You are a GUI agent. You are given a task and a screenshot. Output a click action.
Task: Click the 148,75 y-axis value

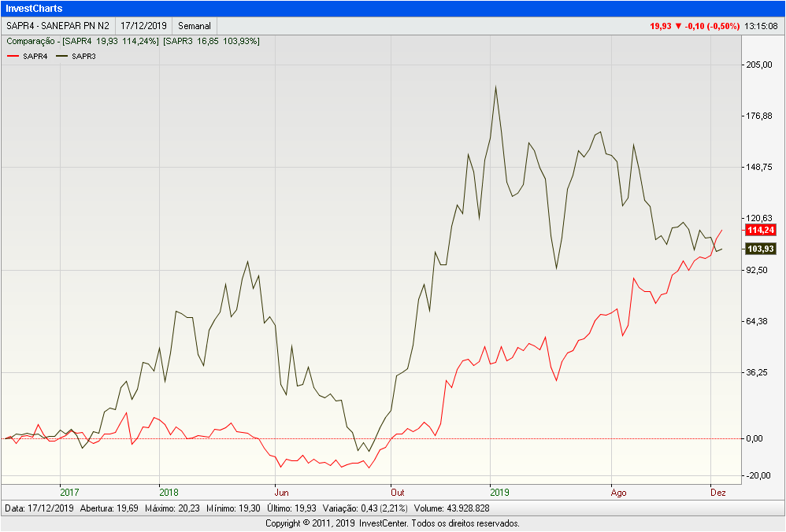pyautogui.click(x=759, y=168)
